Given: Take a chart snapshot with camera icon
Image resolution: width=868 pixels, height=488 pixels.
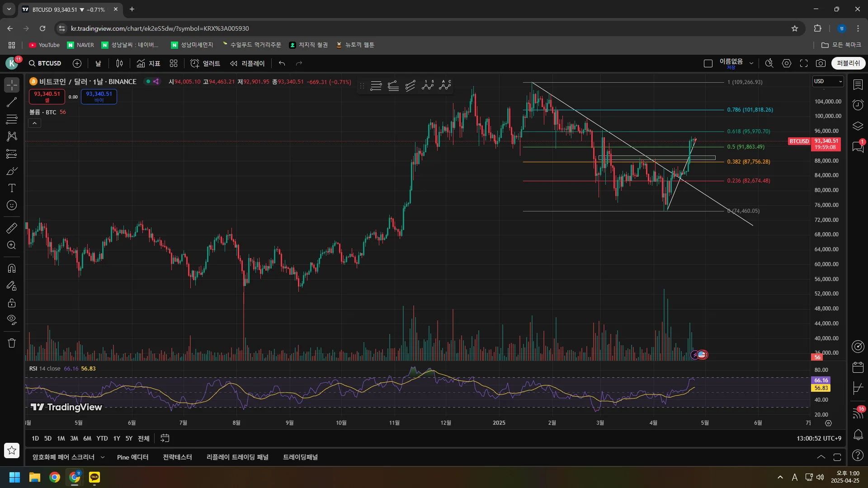Looking at the screenshot, I should [x=821, y=63].
